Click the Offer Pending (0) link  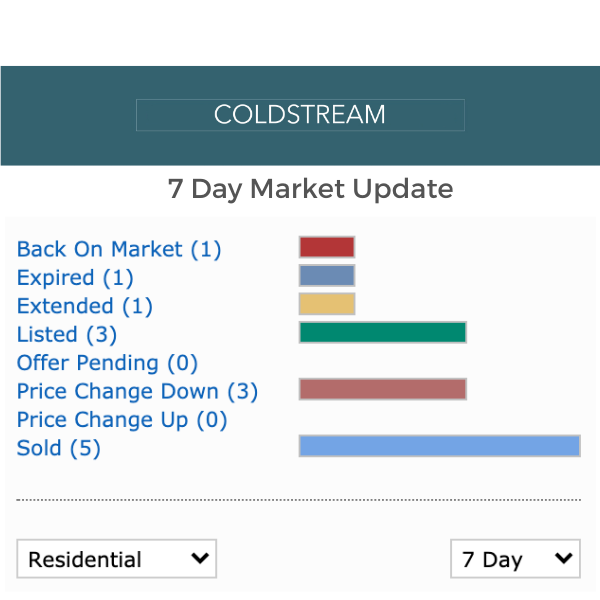(107, 362)
